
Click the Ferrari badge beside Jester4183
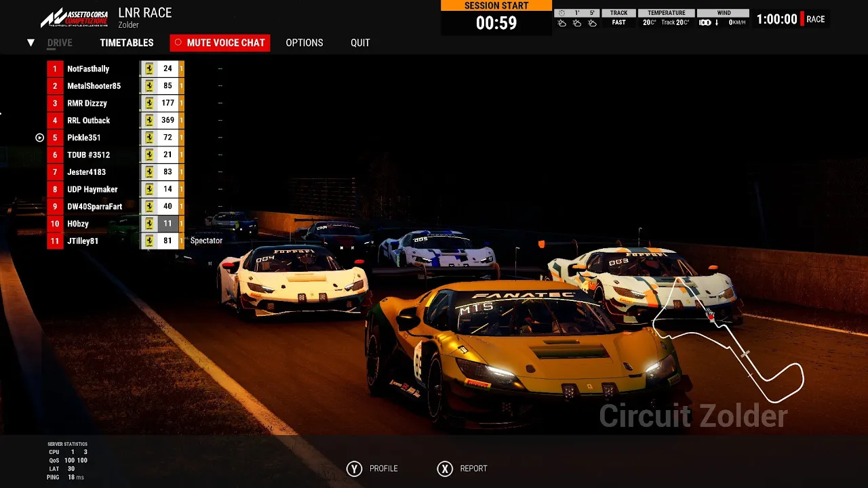pyautogui.click(x=149, y=172)
